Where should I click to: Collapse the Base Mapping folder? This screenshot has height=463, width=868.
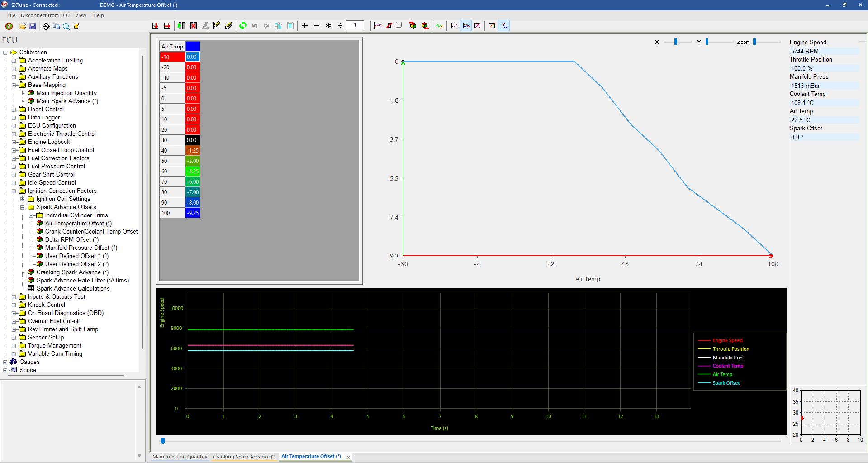(14, 85)
